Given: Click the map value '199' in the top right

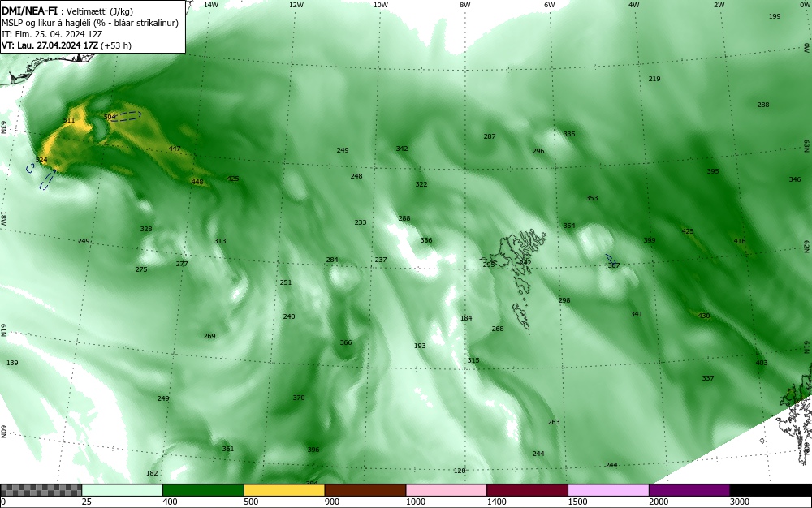Looking at the screenshot, I should 775,16.
